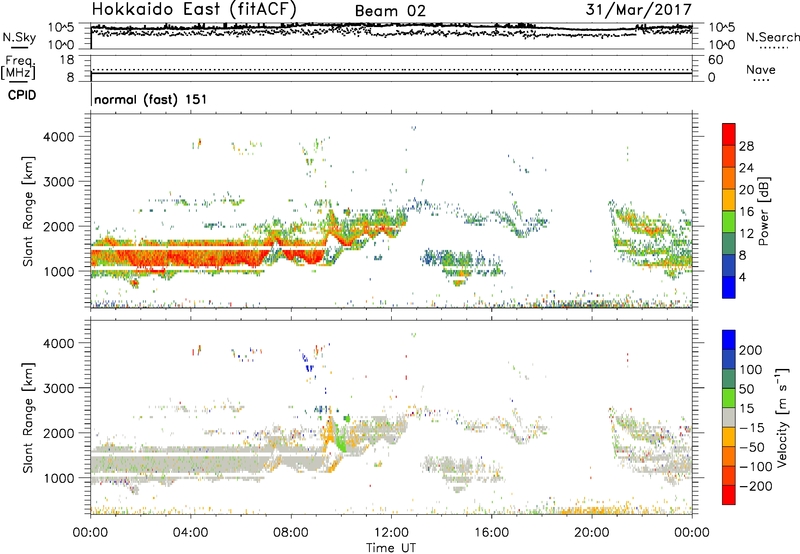Click the '24' Power colorbar label

[746, 168]
